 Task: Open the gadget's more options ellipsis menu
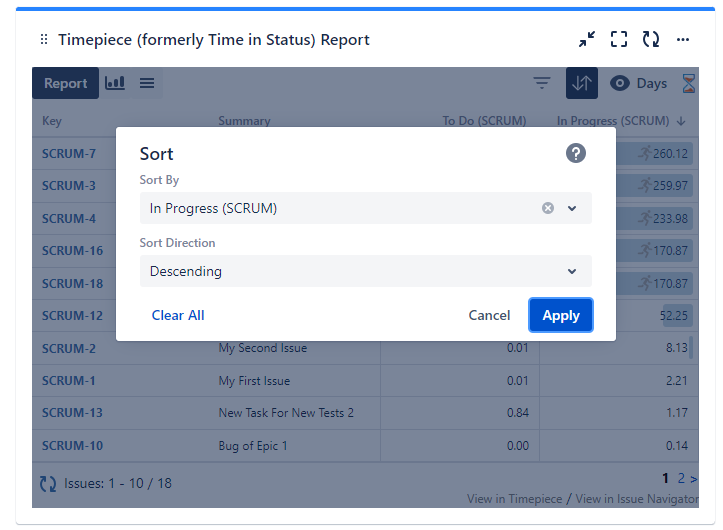coord(683,40)
